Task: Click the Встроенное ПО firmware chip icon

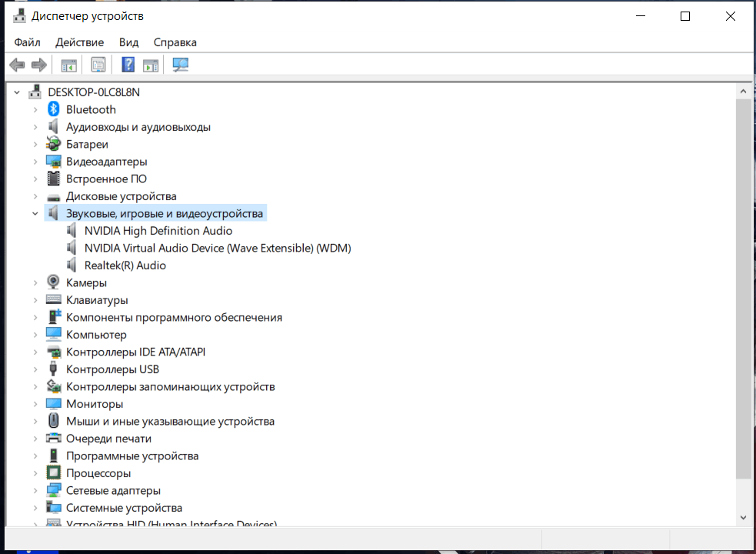Action: [54, 179]
